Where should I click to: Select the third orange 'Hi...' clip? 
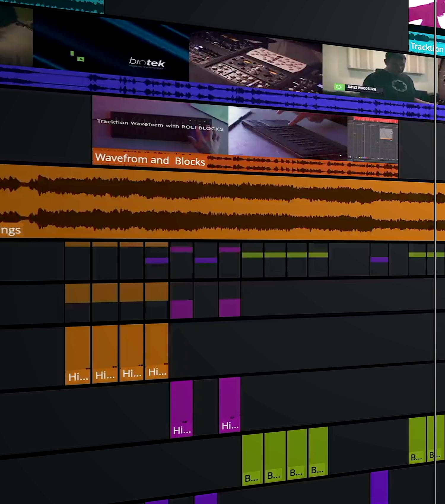(x=132, y=353)
